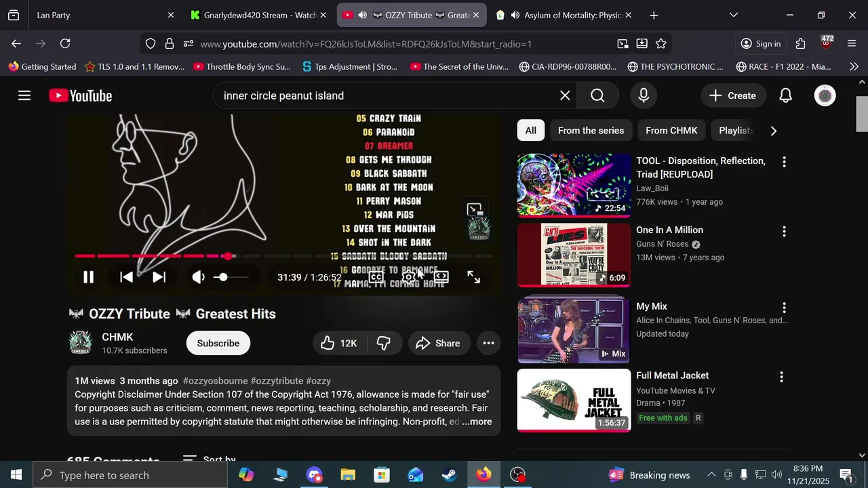Skip to previous video in player

pos(126,277)
